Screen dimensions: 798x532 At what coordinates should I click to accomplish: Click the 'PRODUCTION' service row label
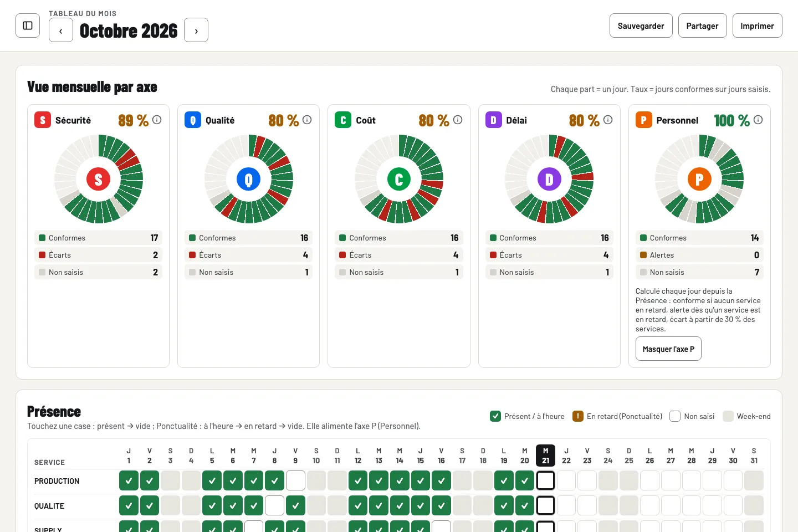57,481
